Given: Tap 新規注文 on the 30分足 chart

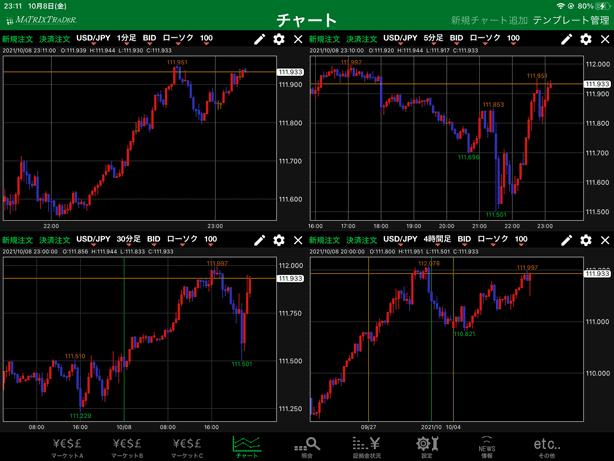Looking at the screenshot, I should (17, 240).
